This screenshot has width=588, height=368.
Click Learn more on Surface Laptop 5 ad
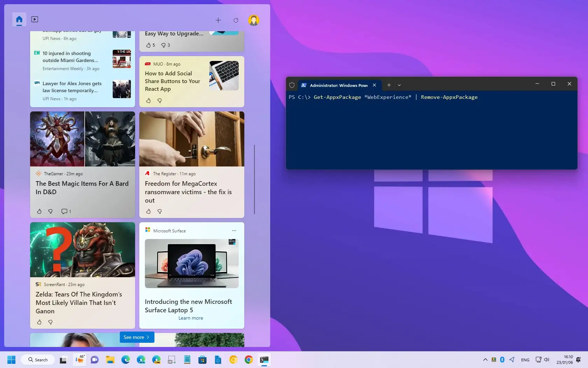[191, 318]
